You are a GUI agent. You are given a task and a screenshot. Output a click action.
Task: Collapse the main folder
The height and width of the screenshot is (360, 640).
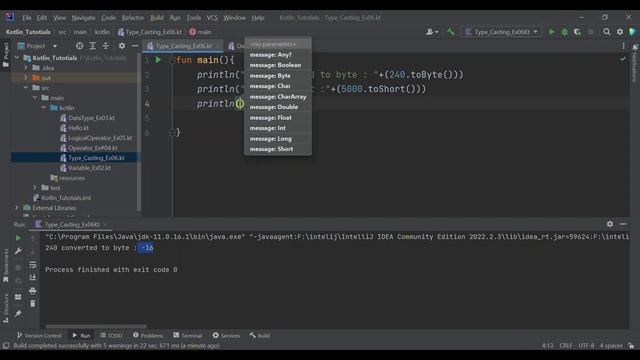point(35,98)
